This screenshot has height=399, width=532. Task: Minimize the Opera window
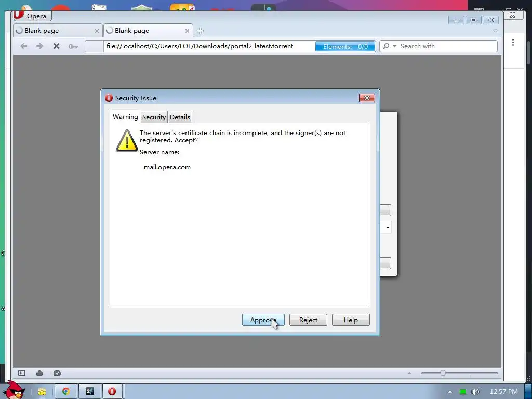point(456,20)
